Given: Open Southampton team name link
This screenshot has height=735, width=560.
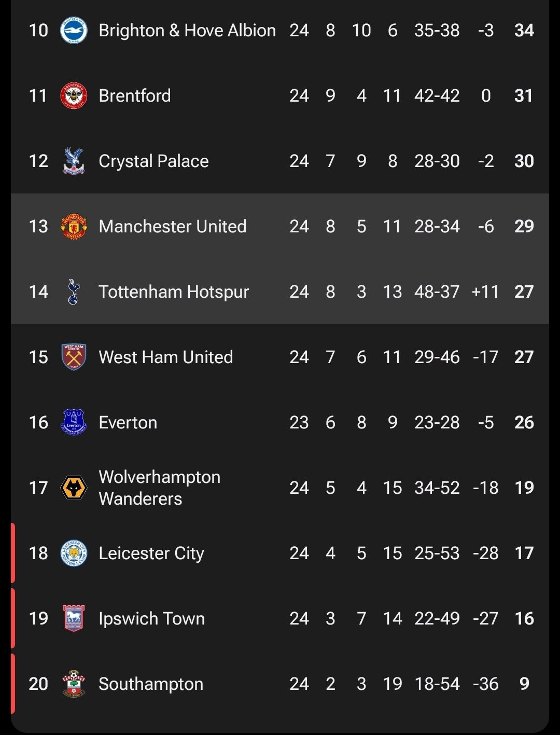Looking at the screenshot, I should (151, 684).
